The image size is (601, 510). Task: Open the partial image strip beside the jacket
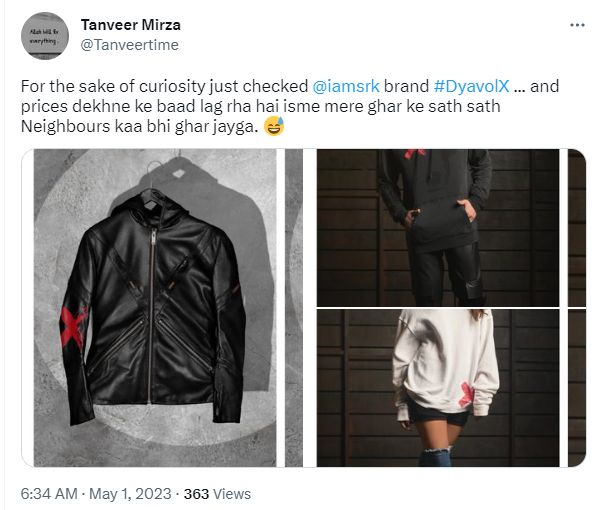tap(294, 308)
